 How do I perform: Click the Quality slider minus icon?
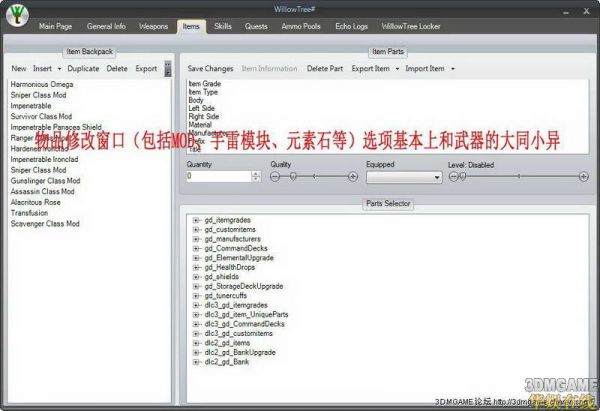pos(276,176)
